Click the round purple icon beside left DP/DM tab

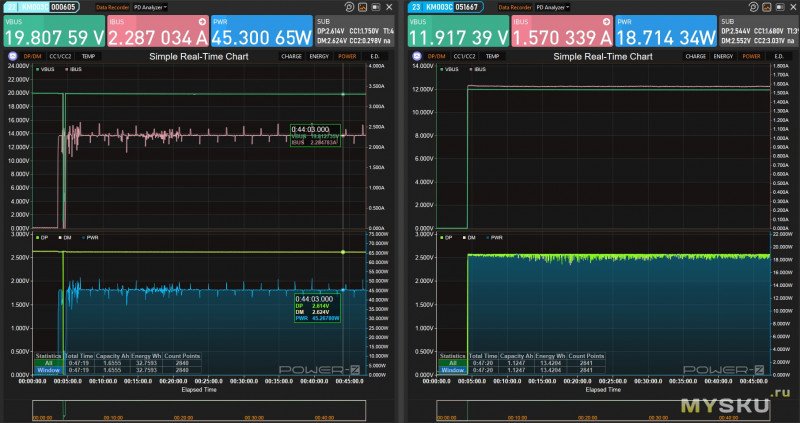click(x=11, y=57)
